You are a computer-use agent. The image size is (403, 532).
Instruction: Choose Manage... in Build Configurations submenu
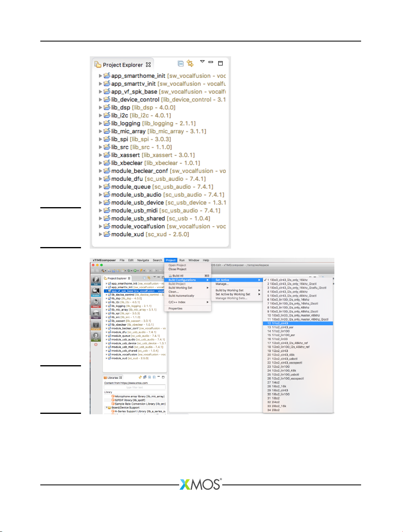point(237,284)
